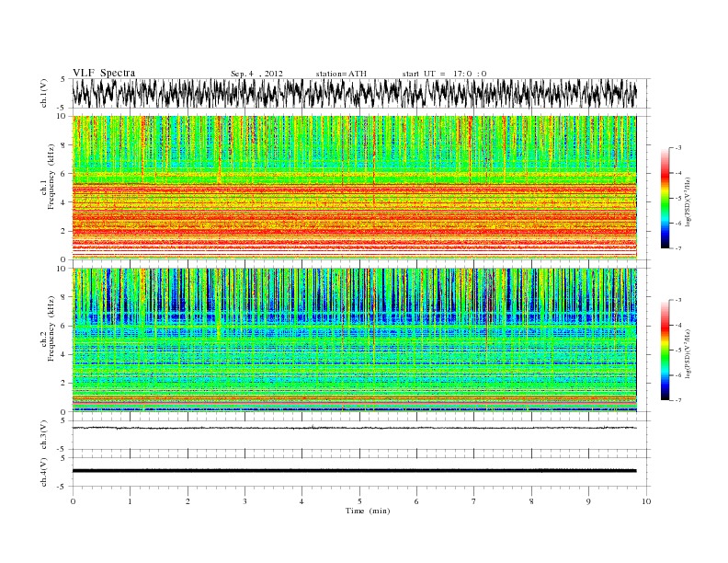Click the thick ch.4 voltage trace
Image resolution: width=728 pixels, height=563 pixels.
(x=354, y=471)
